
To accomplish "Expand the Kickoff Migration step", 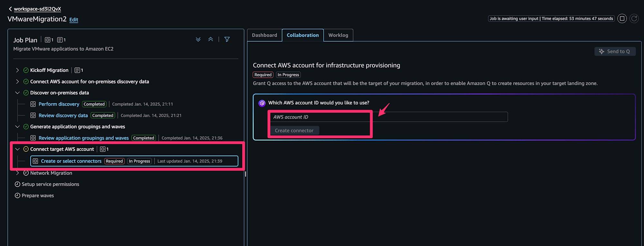I will pyautogui.click(x=17, y=70).
